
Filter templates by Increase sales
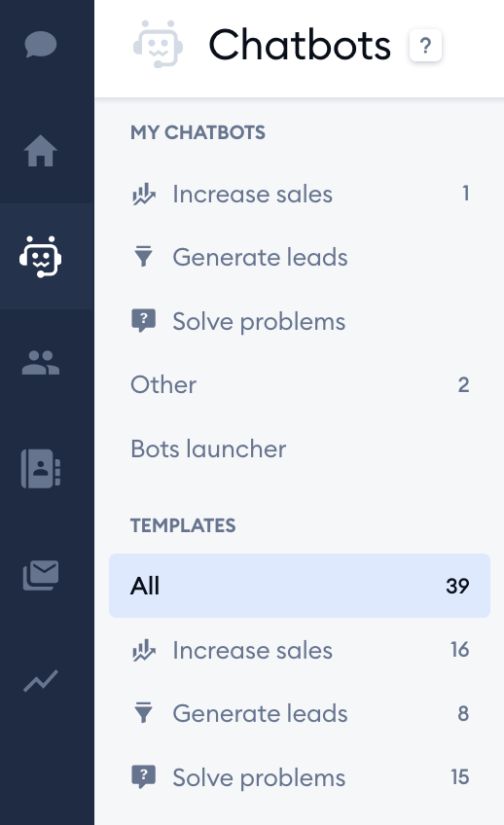(x=300, y=650)
